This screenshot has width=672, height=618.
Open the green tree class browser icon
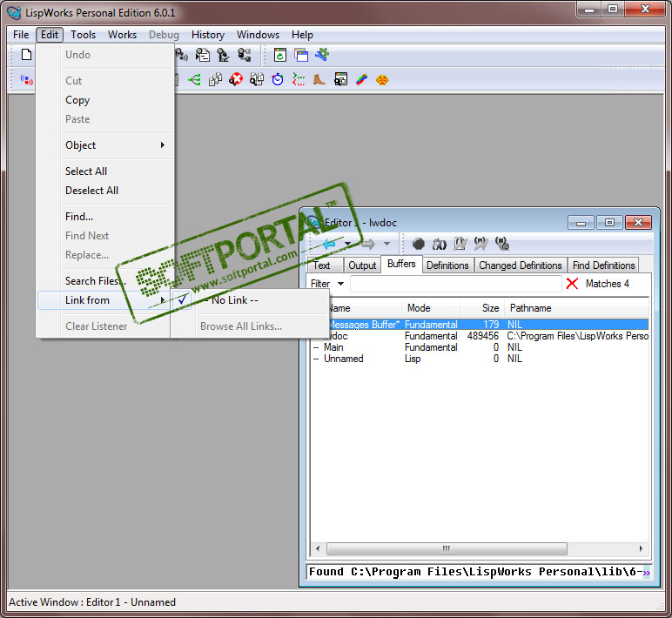click(194, 80)
